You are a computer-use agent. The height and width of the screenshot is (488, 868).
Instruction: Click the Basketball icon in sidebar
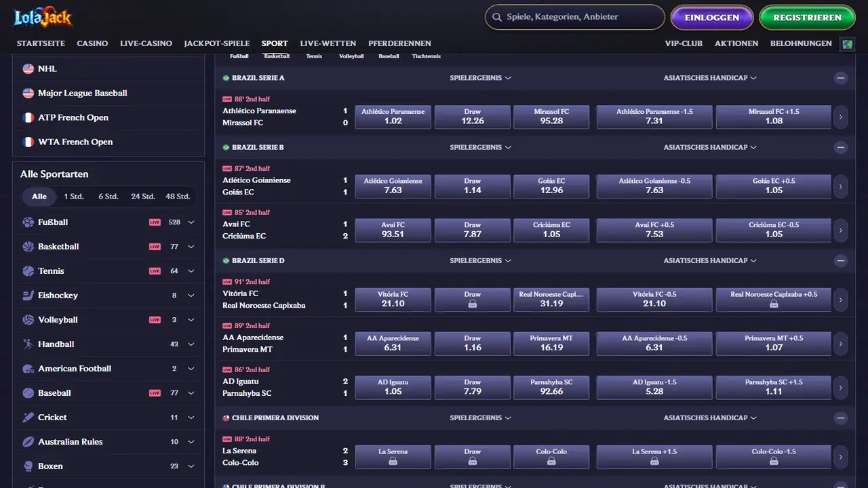[28, 247]
